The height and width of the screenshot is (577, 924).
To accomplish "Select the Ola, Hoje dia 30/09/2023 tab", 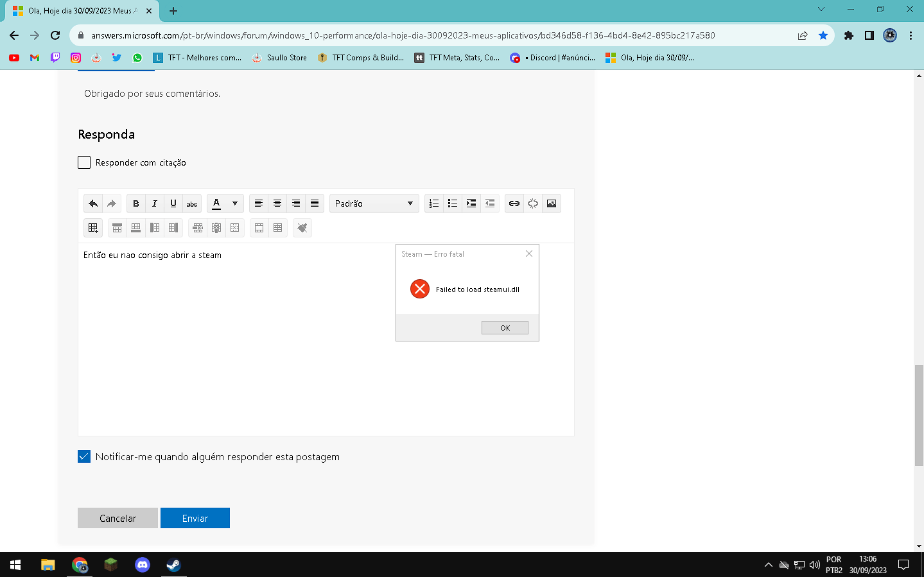I will click(x=82, y=11).
